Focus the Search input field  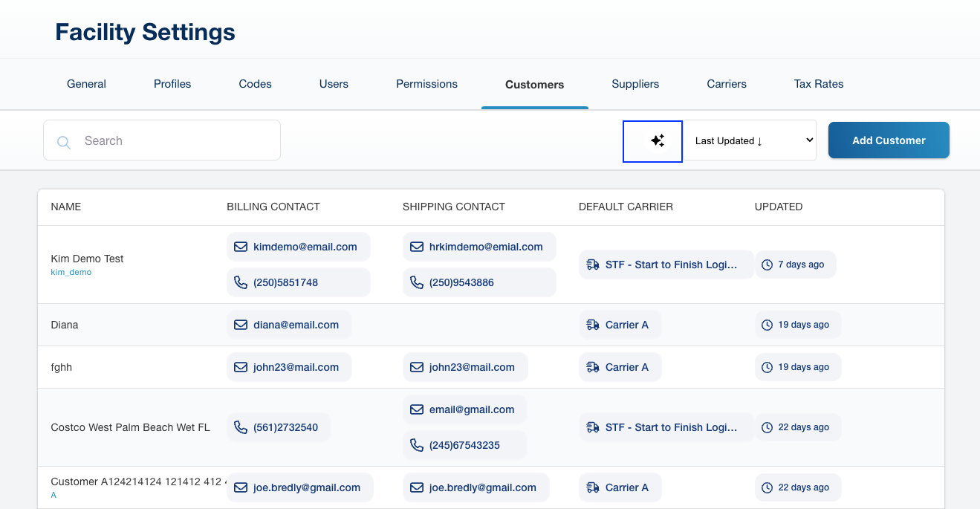[171, 140]
